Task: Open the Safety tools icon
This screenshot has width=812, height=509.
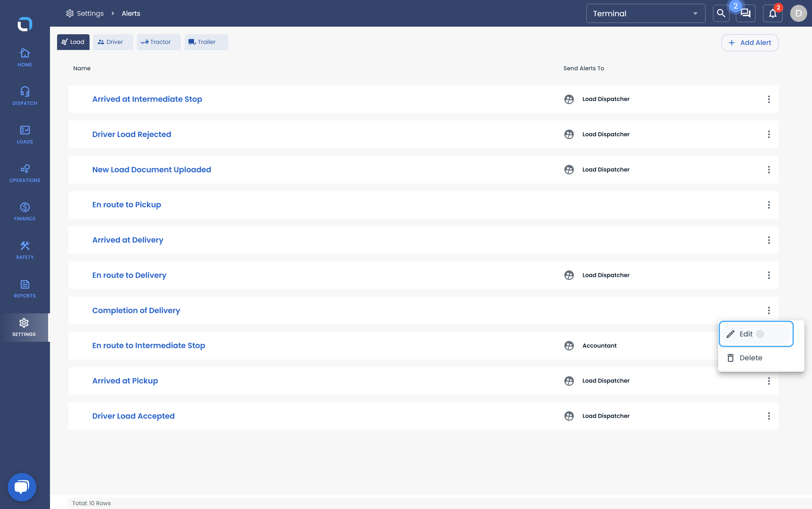Action: pyautogui.click(x=25, y=245)
